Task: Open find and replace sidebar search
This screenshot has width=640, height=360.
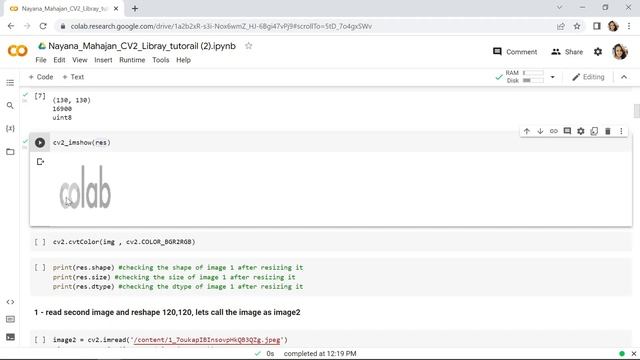Action: 10,106
